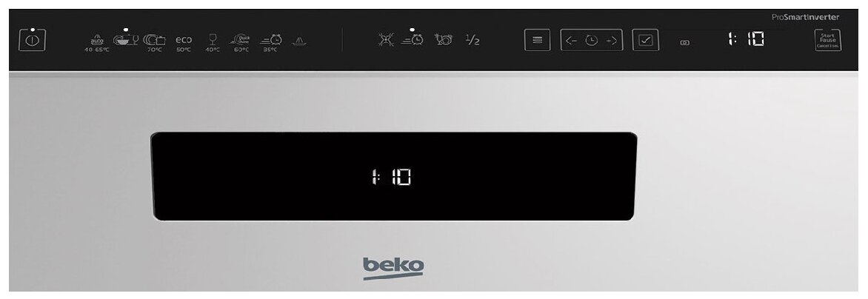Viewport: 868px width, 299px height.
Task: Toggle the half load 1/2 option
Action: (x=473, y=40)
